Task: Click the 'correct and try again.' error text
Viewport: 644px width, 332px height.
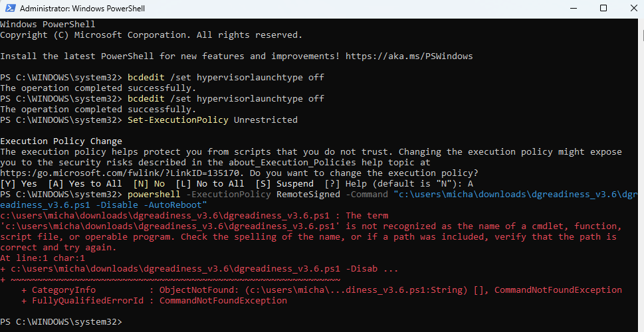Action: coord(58,248)
